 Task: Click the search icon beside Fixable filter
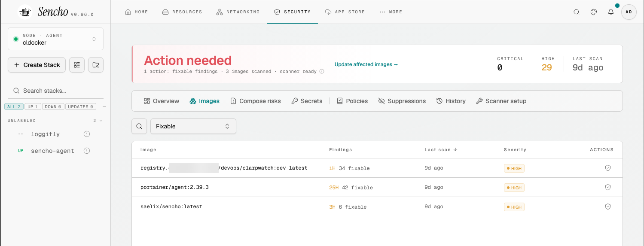(x=139, y=126)
